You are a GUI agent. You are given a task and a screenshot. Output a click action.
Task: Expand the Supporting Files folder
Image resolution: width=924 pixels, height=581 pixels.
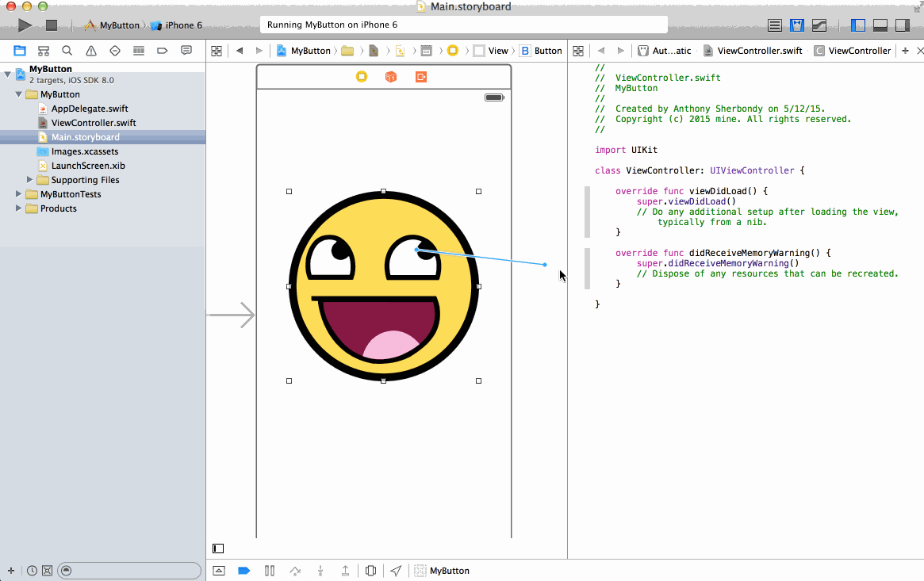30,180
